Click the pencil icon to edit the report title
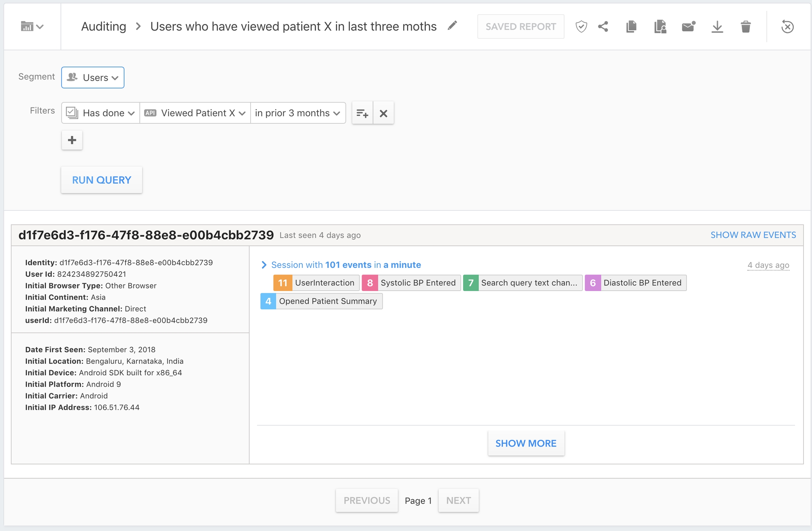The width and height of the screenshot is (812, 531). pyautogui.click(x=452, y=26)
